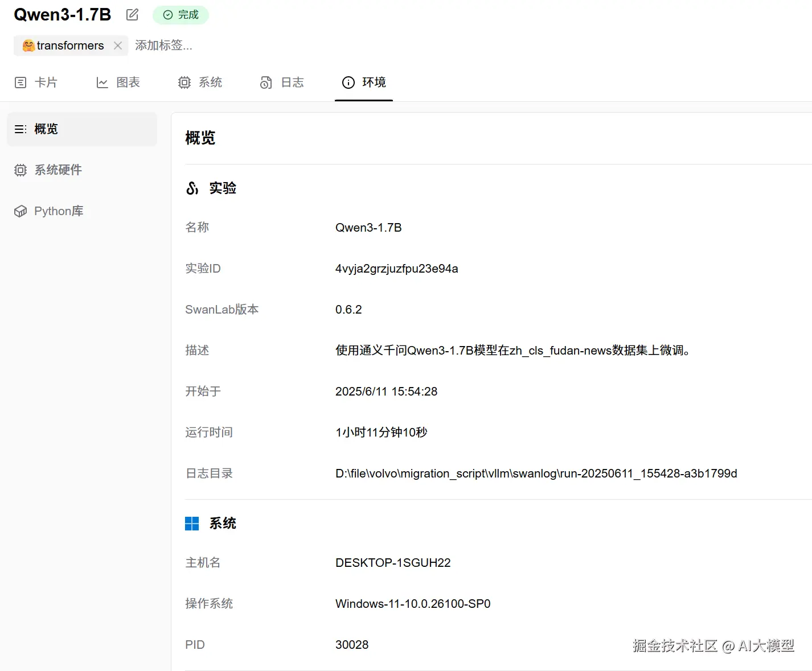Switch to the 日志 tab
Image resolution: width=812 pixels, height=671 pixels.
(282, 83)
